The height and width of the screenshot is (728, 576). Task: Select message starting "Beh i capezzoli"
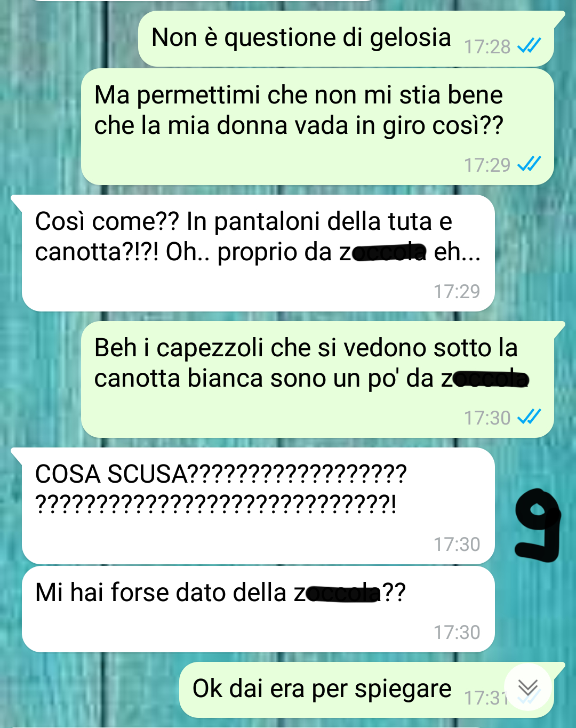coord(317,380)
